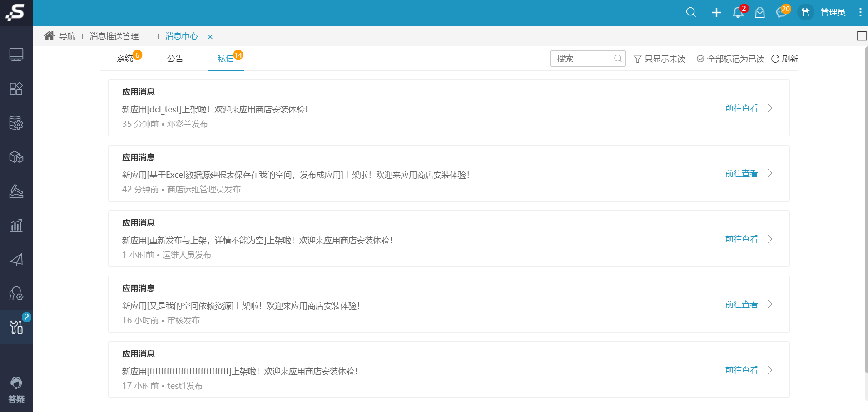Screen dimensions: 868x412
Task: Click message text about 基于Excel数据源建报表
Action: [x=296, y=175]
